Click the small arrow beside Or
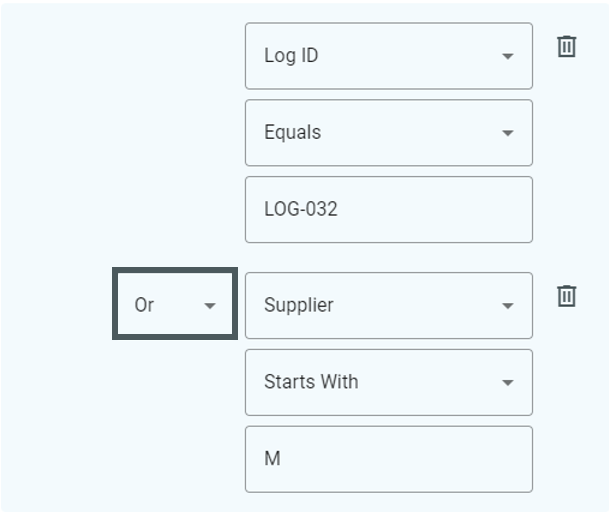 coord(210,306)
